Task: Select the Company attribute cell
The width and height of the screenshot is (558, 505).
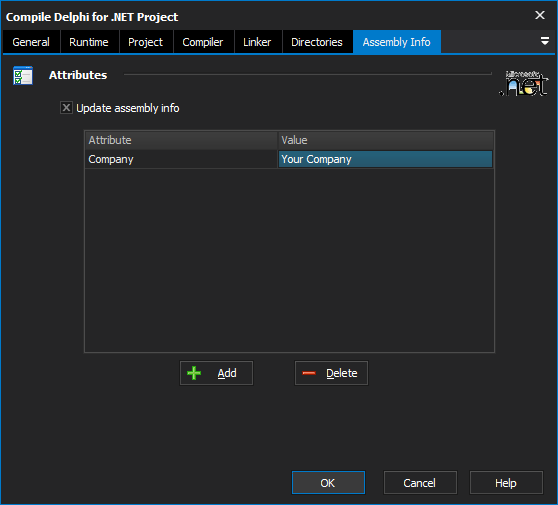Action: point(181,159)
